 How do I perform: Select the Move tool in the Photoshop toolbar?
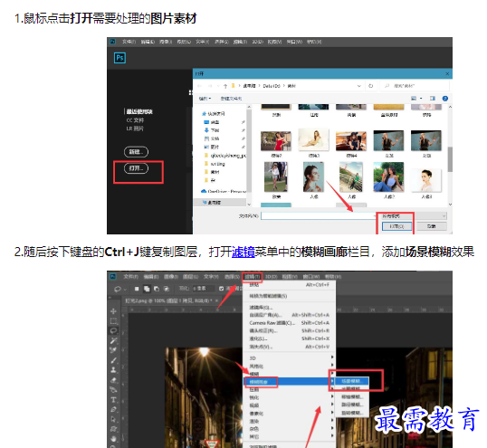tap(114, 311)
